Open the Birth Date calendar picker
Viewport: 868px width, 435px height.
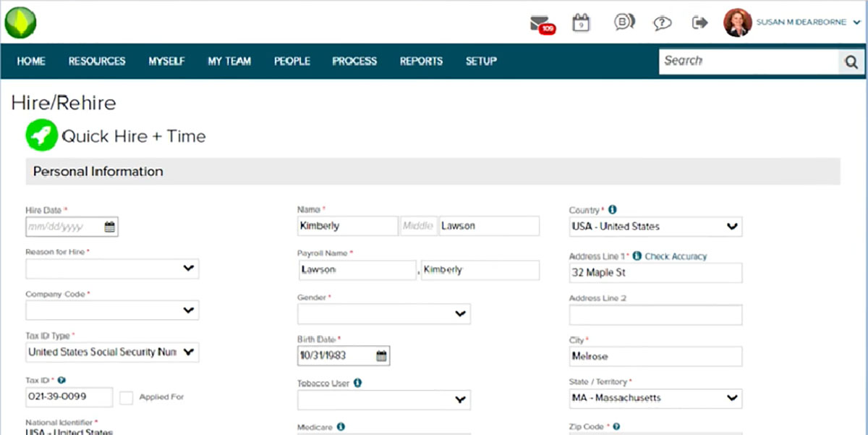(x=381, y=355)
